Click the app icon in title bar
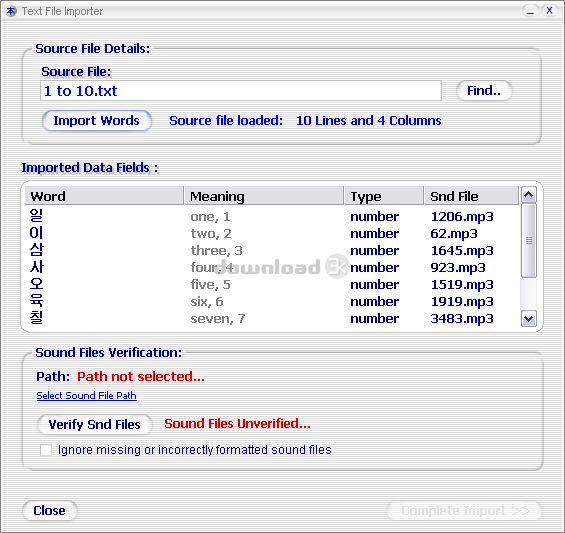This screenshot has height=533, width=565. click(x=11, y=11)
